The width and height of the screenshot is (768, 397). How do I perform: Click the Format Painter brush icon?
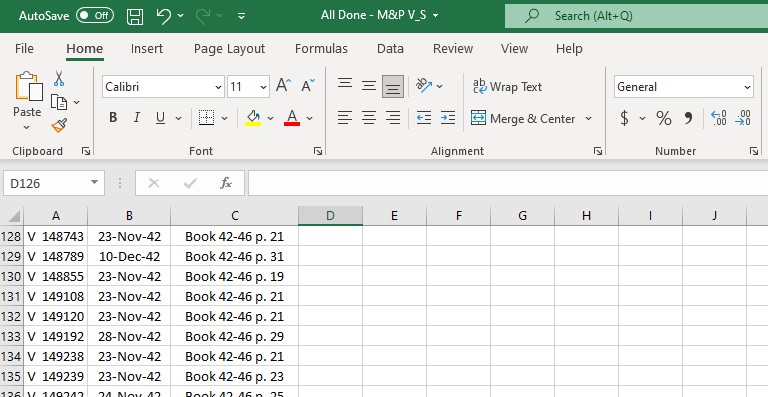coord(59,125)
